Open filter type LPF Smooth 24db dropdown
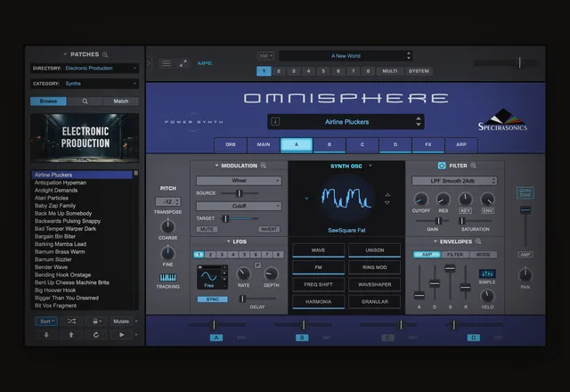Screen dimensions: 570x392 pyautogui.click(x=454, y=181)
